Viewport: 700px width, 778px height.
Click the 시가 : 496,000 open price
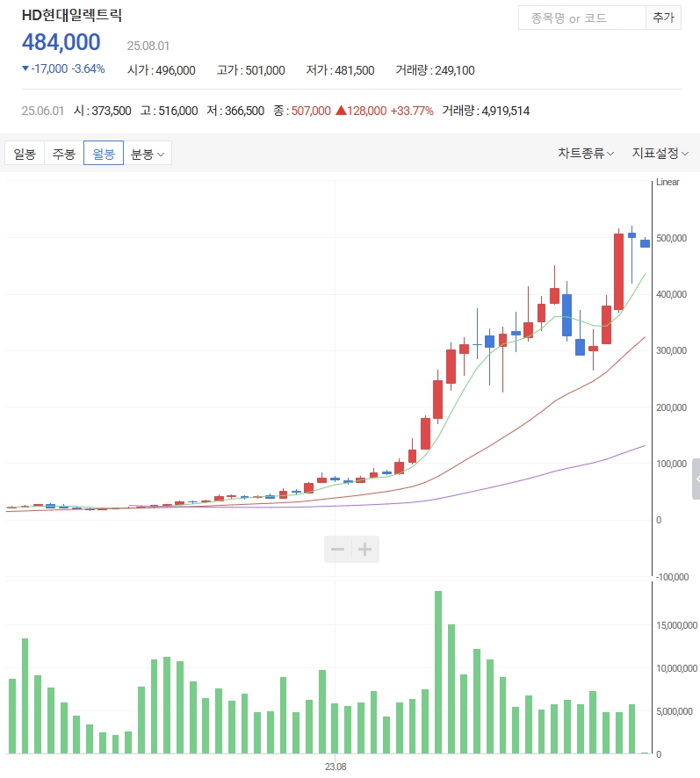(x=162, y=70)
